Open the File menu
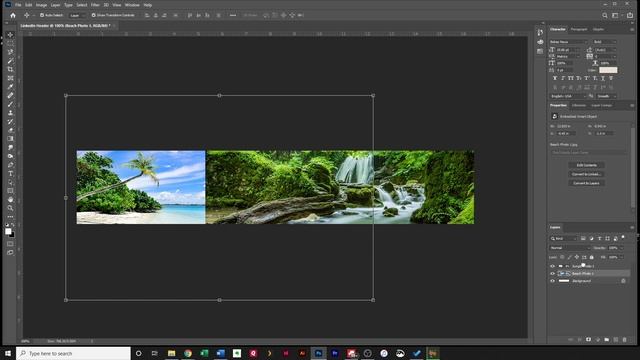This screenshot has height=360, width=640. click(18, 5)
